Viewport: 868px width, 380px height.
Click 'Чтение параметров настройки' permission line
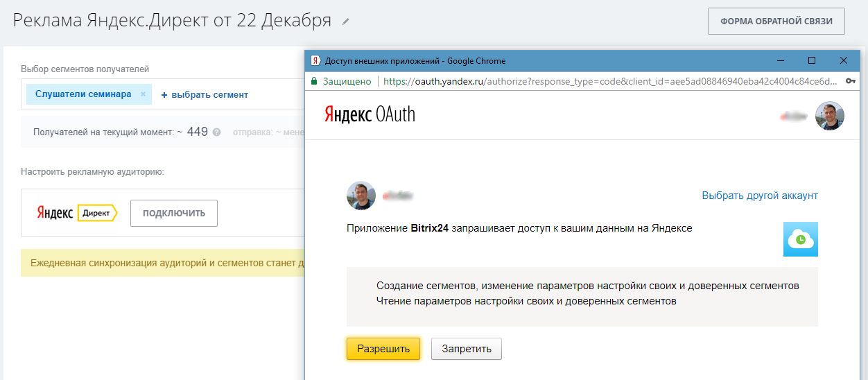[526, 301]
